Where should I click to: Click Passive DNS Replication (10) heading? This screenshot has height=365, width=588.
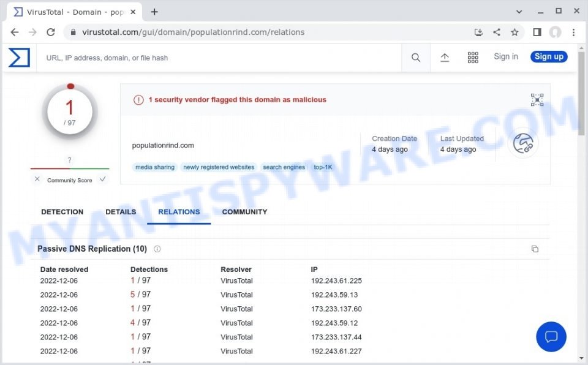[x=92, y=249]
